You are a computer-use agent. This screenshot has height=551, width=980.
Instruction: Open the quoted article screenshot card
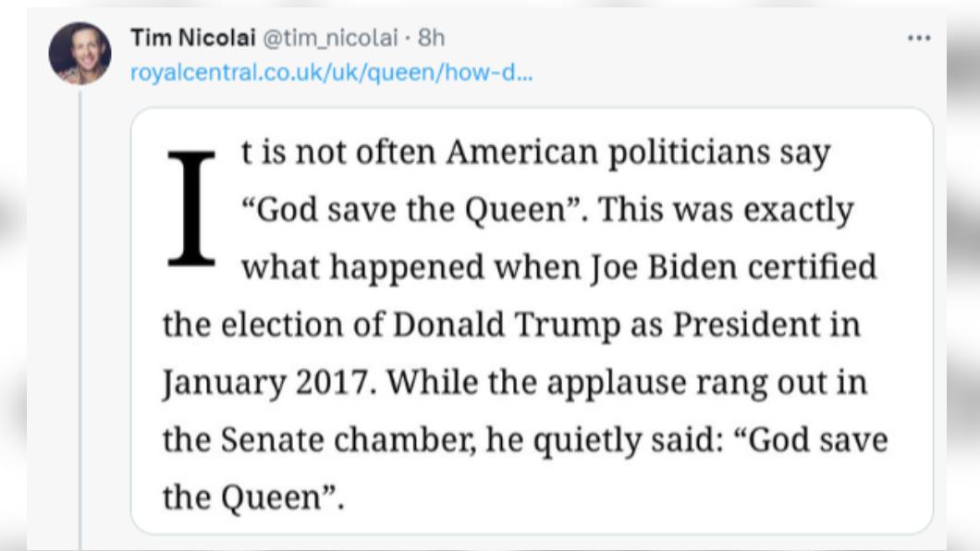click(x=532, y=321)
